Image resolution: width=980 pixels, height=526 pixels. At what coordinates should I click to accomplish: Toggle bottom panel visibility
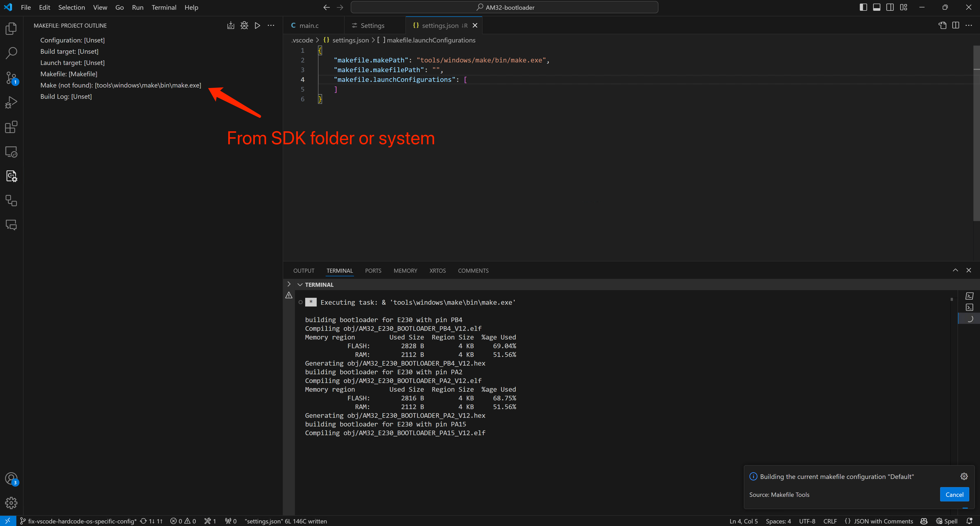[876, 7]
